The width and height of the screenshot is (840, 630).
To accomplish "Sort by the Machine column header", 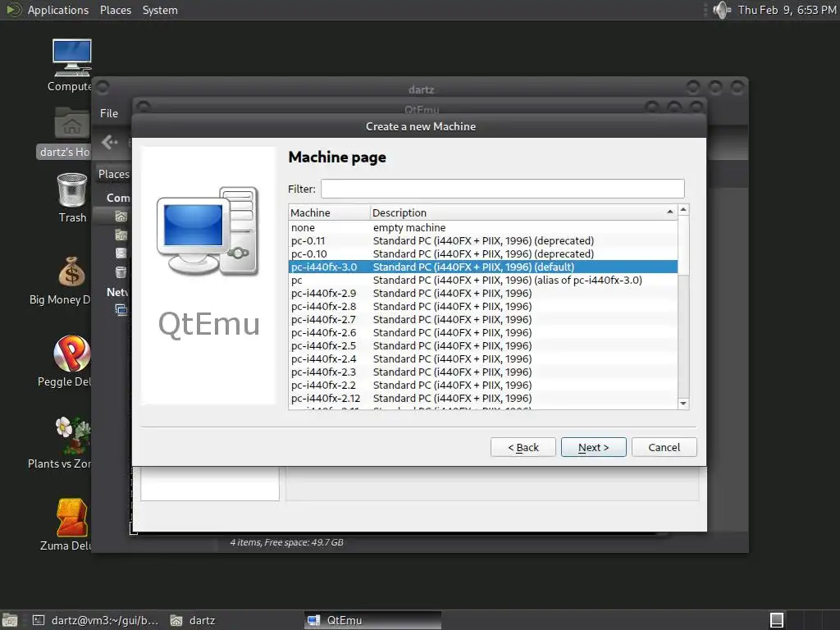I will point(329,212).
